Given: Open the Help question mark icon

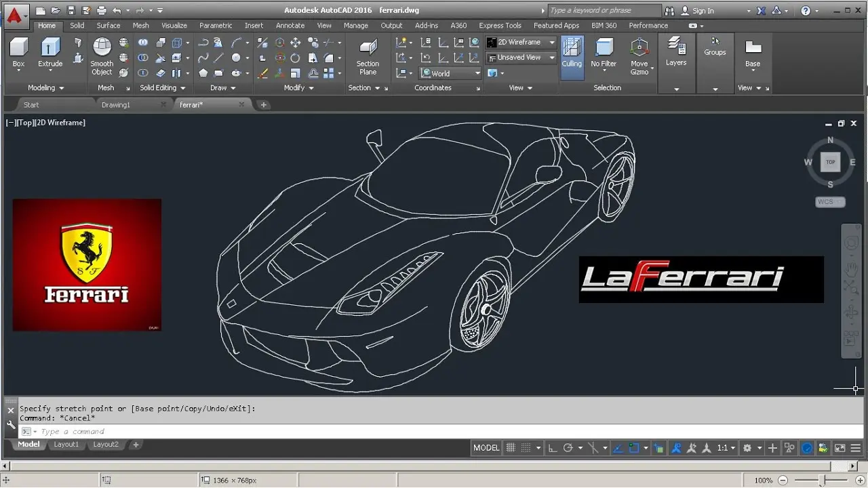Looking at the screenshot, I should (x=806, y=11).
